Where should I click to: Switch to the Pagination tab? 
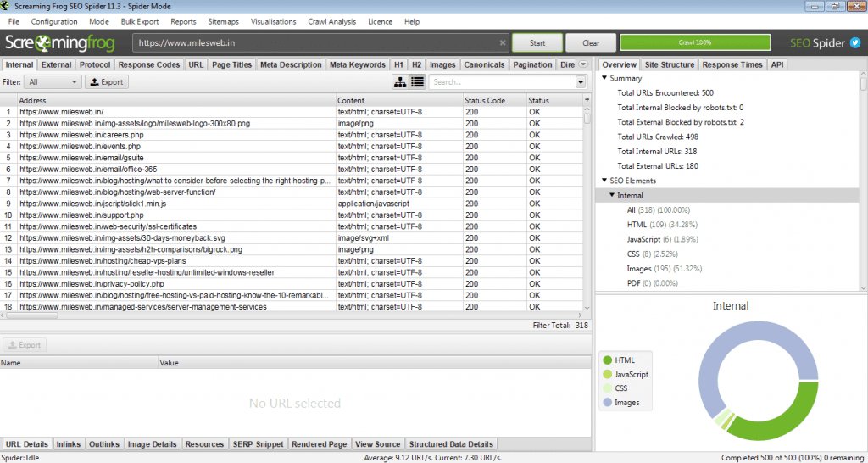(x=532, y=64)
